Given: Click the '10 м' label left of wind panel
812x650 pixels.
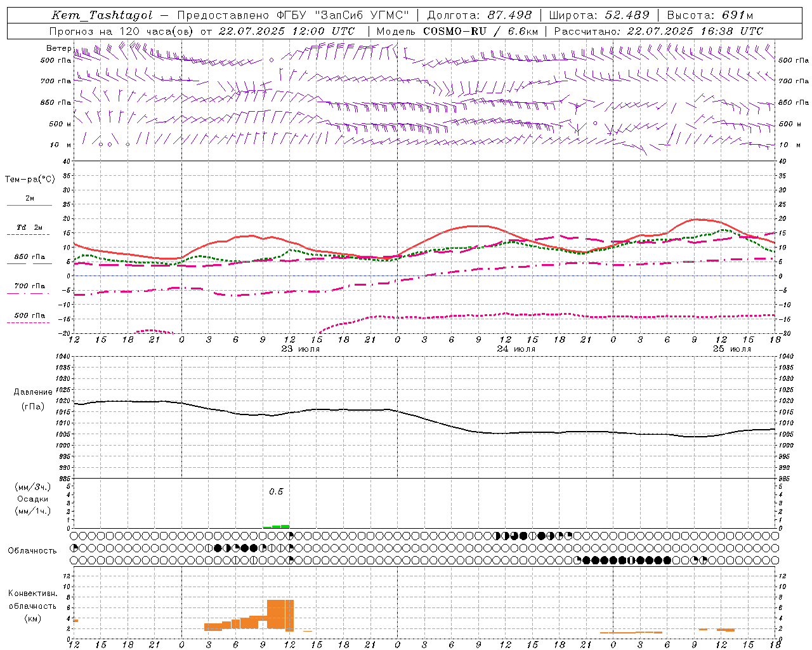Looking at the screenshot, I should click(62, 145).
